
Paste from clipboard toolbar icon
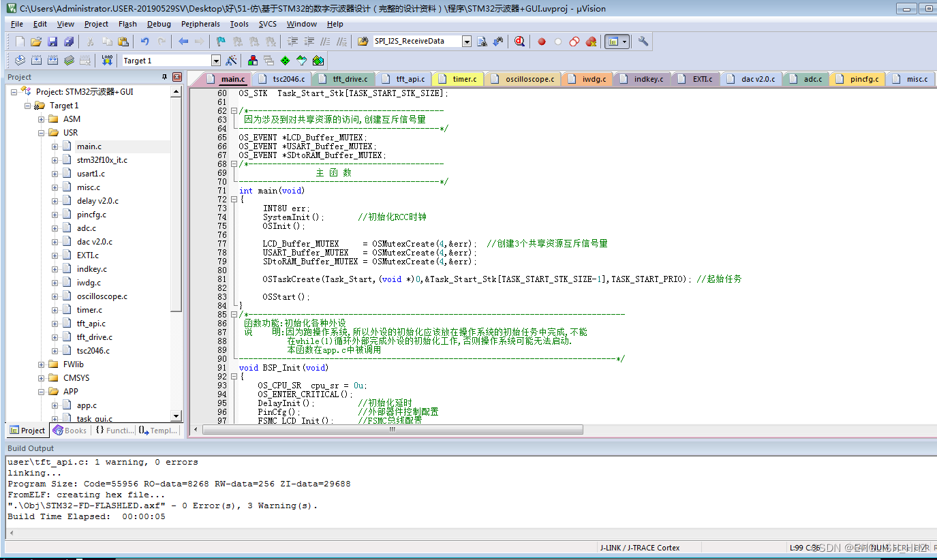coord(123,42)
